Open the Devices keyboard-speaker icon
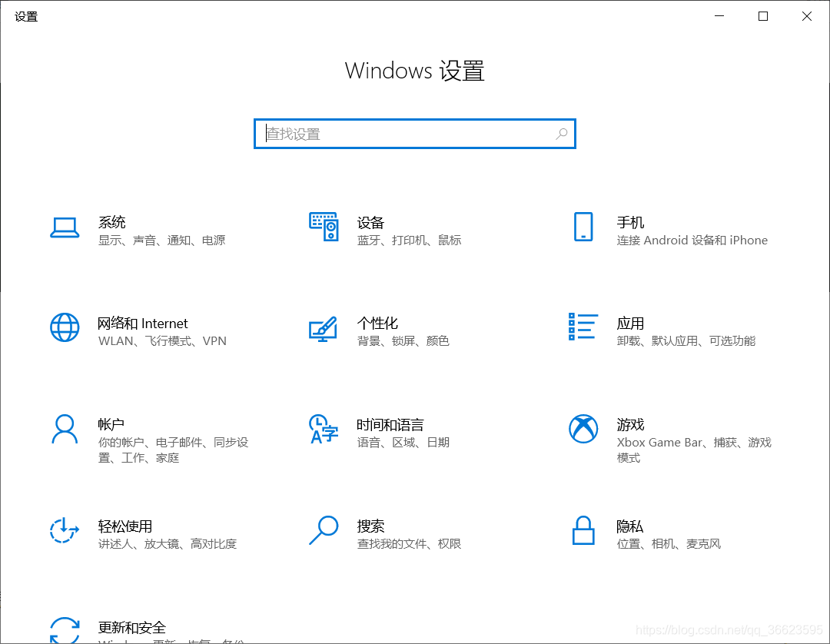830x644 pixels. tap(324, 227)
